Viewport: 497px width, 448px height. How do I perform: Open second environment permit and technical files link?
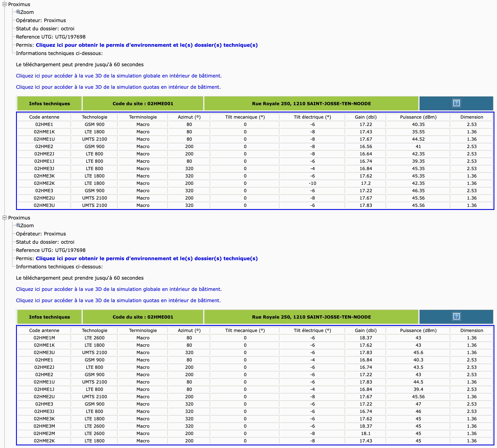pos(147,258)
